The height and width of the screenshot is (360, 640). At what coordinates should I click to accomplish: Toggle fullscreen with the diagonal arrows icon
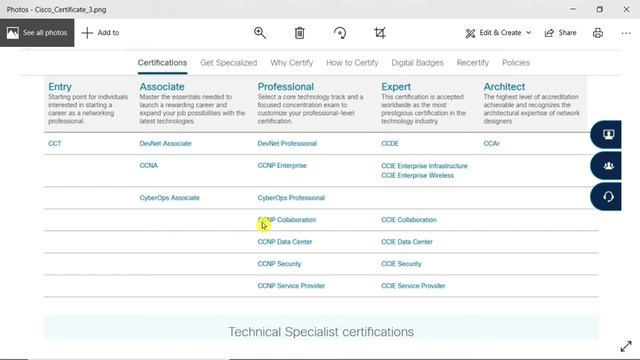click(x=626, y=346)
